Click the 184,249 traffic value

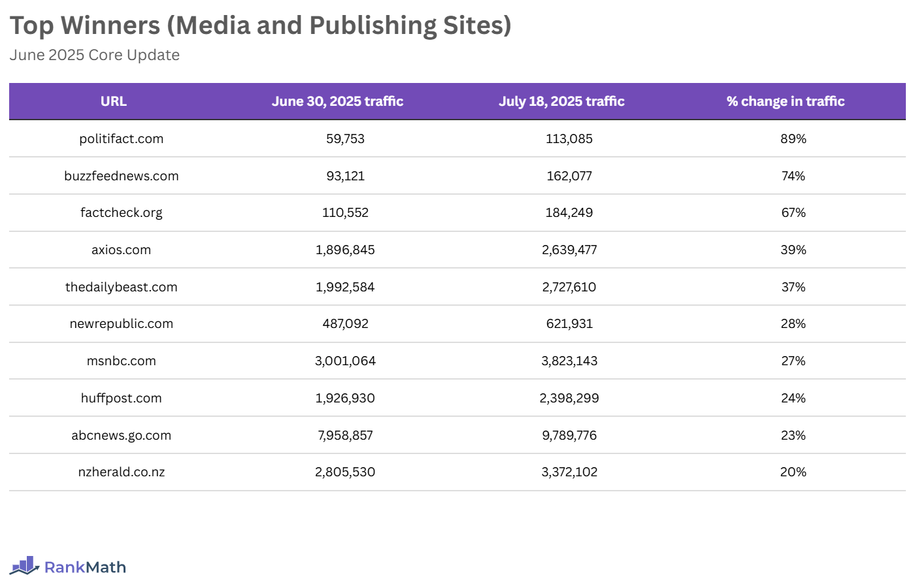[569, 212]
